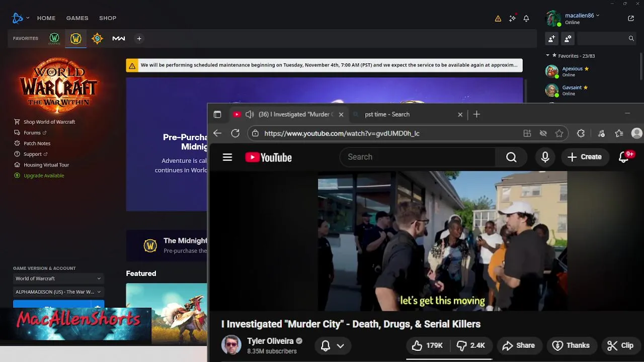Open the WoW Forums link
This screenshot has width=644, height=362.
(x=31, y=133)
